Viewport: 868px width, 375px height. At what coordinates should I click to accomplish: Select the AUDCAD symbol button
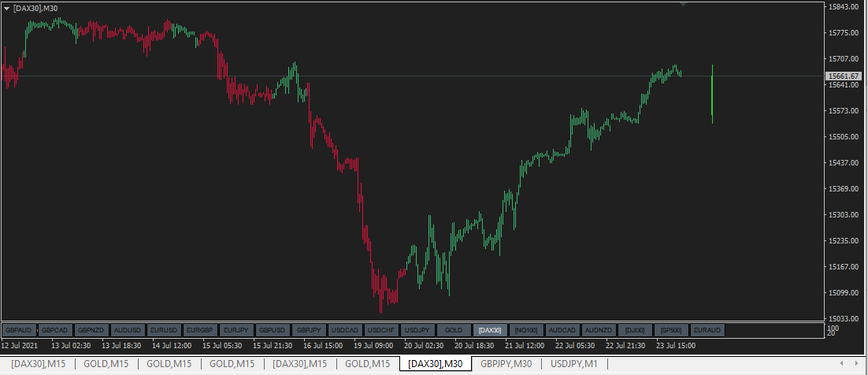point(562,330)
